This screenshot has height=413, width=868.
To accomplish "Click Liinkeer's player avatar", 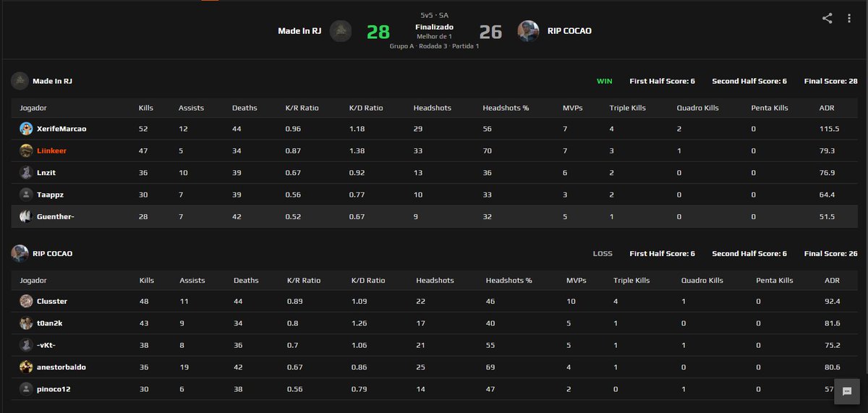I will click(26, 150).
